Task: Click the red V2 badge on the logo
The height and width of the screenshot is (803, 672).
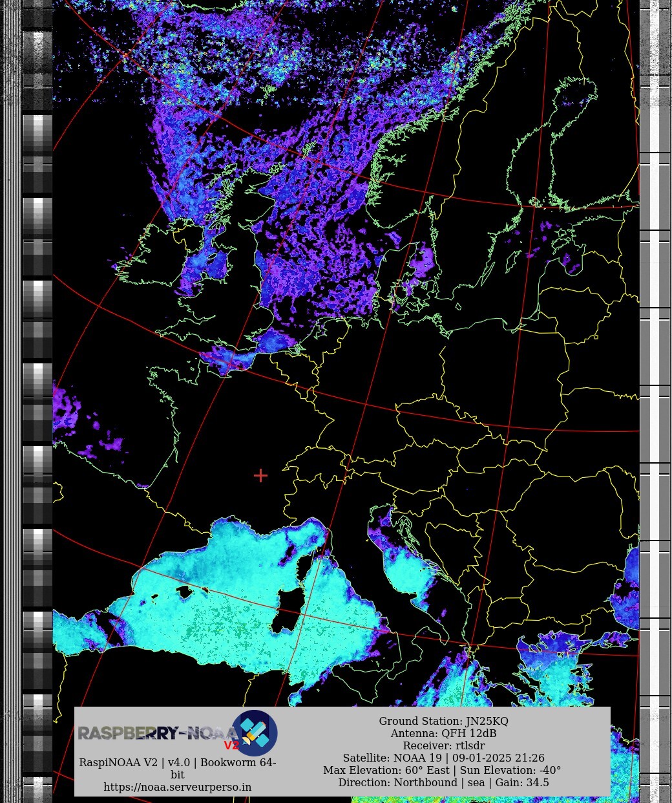Action: click(x=231, y=745)
